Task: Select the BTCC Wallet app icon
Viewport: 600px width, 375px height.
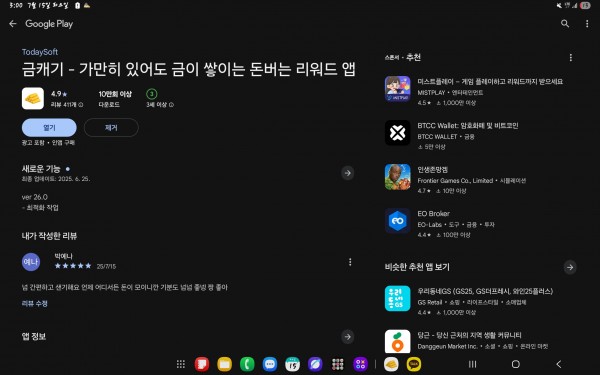Action: tap(398, 133)
